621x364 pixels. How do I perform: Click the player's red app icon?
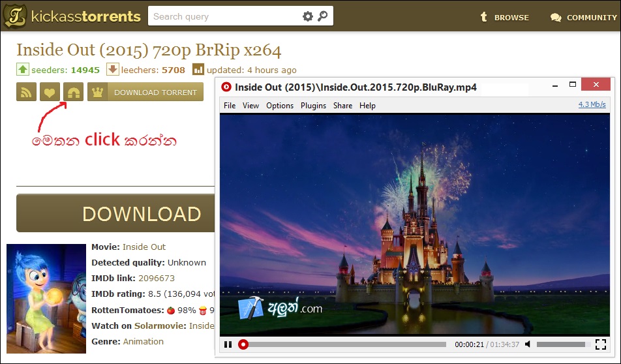click(x=226, y=87)
